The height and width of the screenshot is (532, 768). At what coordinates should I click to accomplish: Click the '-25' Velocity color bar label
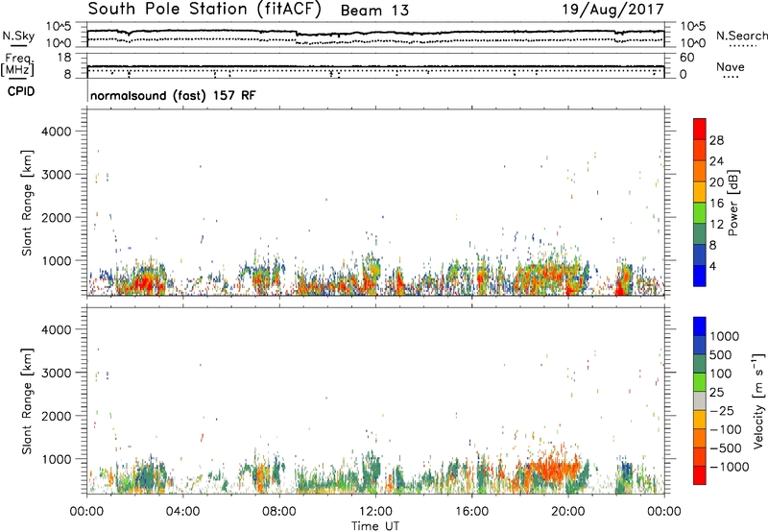coord(722,411)
